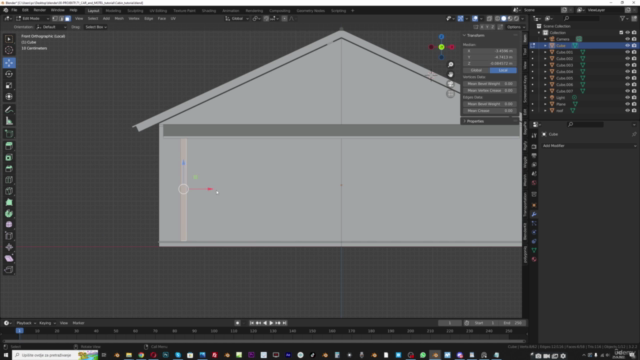Viewport: 640px width, 360px height.
Task: Pick the Rotate tool
Action: (9, 74)
